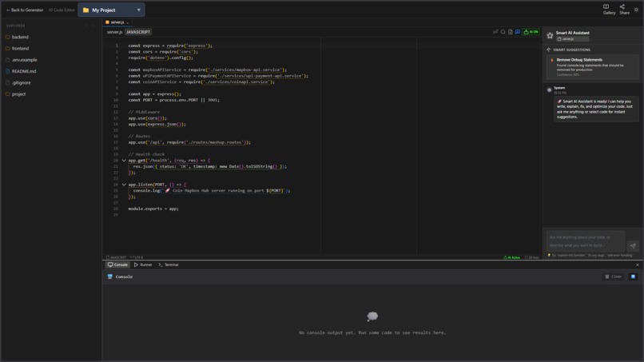Click line number 1 in the gutter
The width and height of the screenshot is (644, 362).
click(x=117, y=46)
